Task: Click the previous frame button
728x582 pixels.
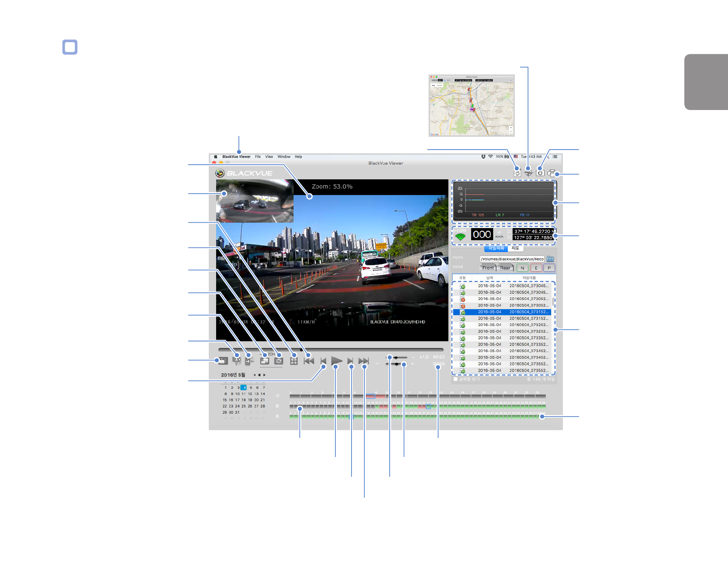Action: point(323,361)
